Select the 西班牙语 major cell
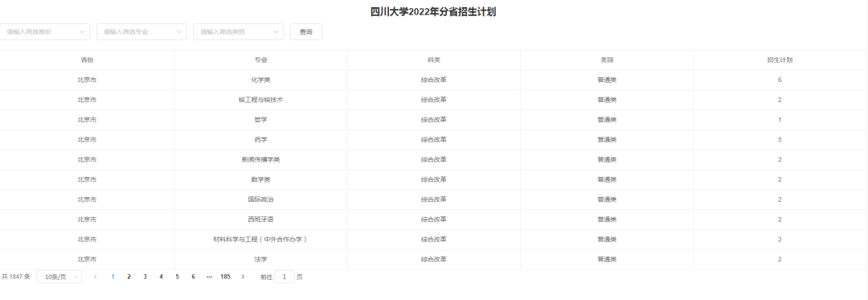868x300 pixels. (x=261, y=220)
